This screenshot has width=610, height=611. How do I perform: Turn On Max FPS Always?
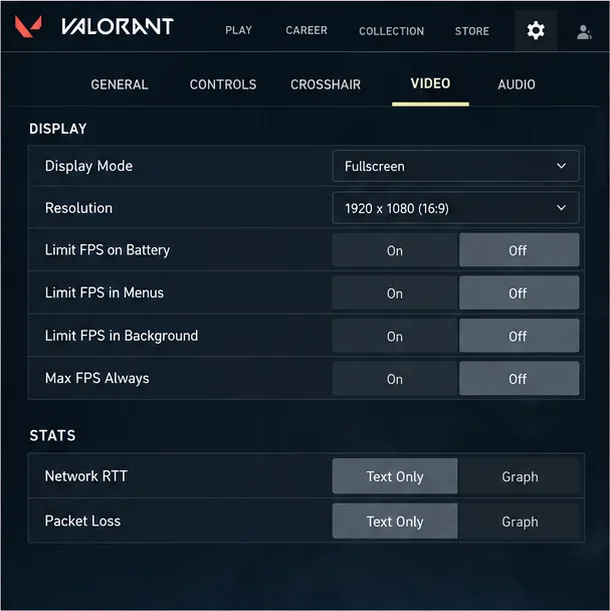[x=395, y=379]
